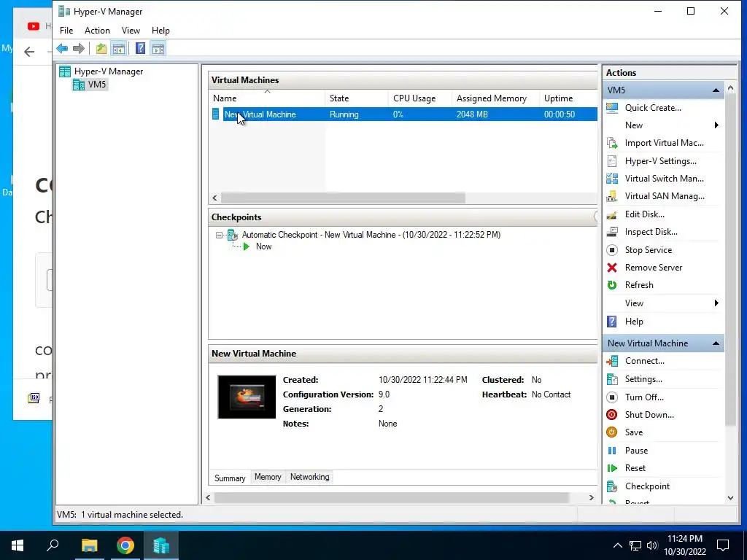Click the Connect icon for New Virtual Machine

click(x=612, y=361)
